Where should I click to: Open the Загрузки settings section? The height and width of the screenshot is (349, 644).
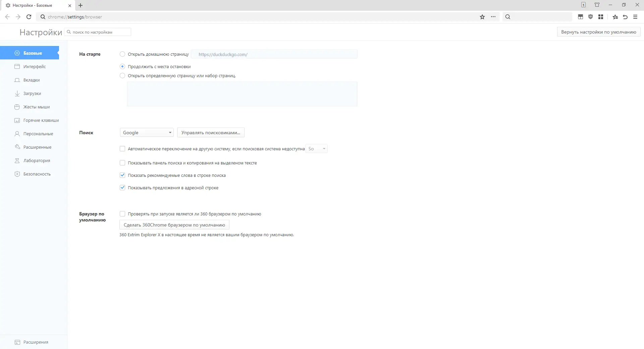32,94
